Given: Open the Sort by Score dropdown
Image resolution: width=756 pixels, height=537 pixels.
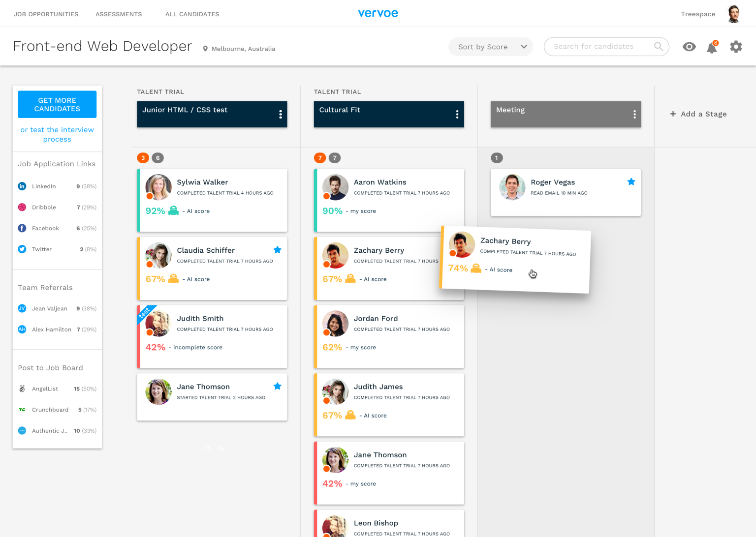Looking at the screenshot, I should (490, 46).
